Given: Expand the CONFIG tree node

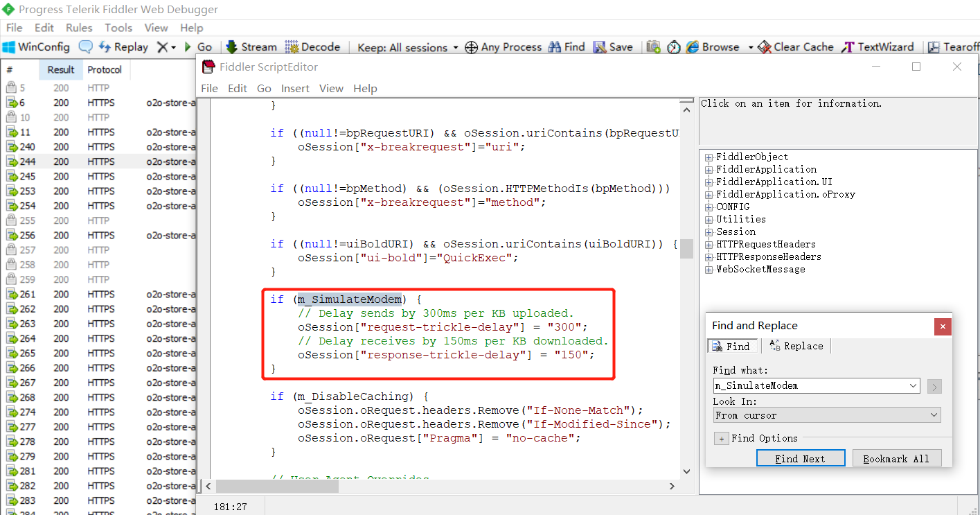Looking at the screenshot, I should click(709, 207).
